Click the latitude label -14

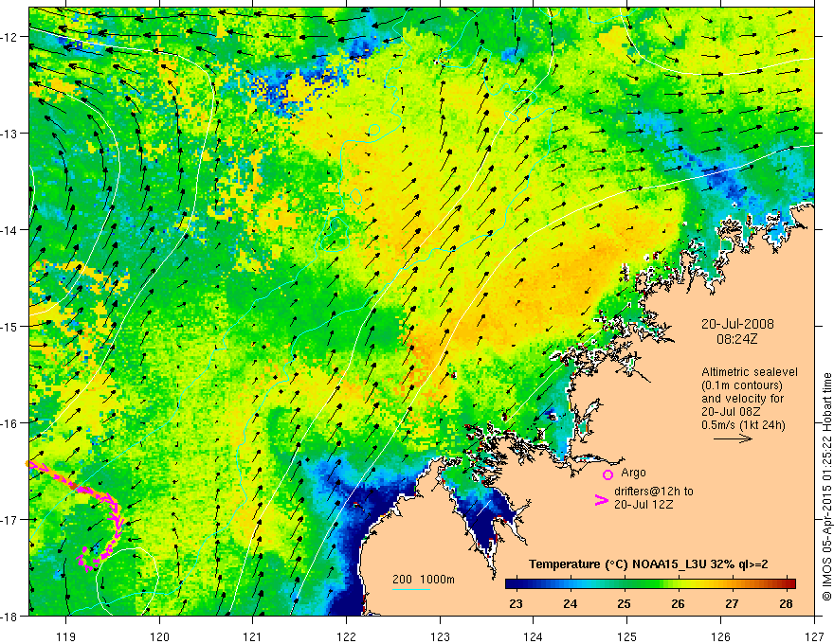9,230
